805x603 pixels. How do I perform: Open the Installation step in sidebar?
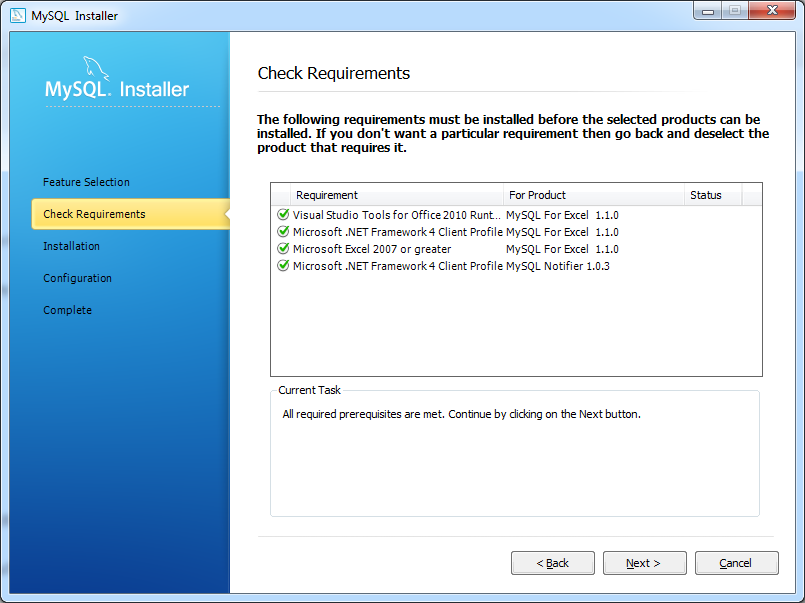tap(71, 246)
